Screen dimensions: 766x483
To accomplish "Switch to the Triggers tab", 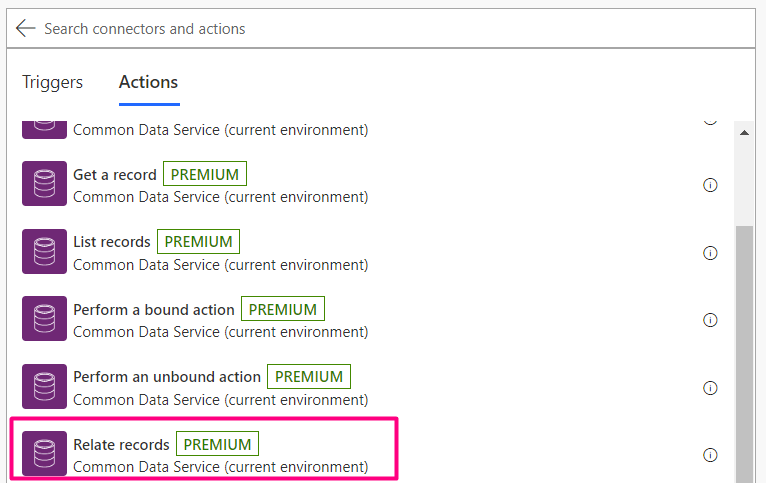I will tap(52, 83).
